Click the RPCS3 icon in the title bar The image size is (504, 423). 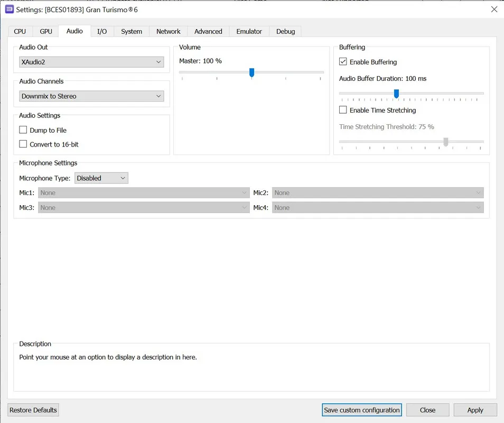[10, 10]
